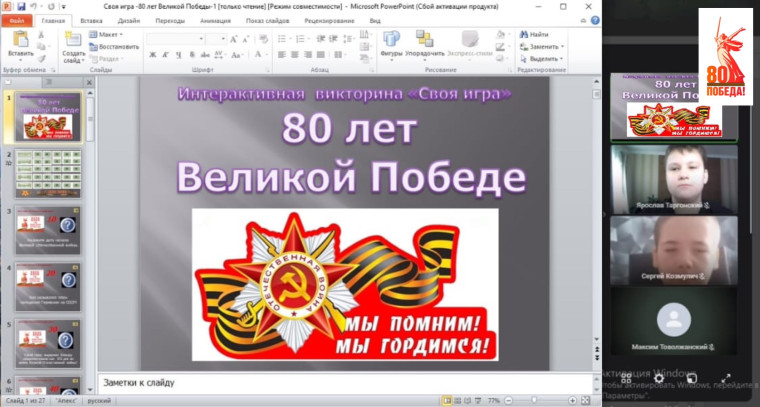Open the Показ слайдов ribbon tab
The width and height of the screenshot is (760, 407).
tap(268, 21)
